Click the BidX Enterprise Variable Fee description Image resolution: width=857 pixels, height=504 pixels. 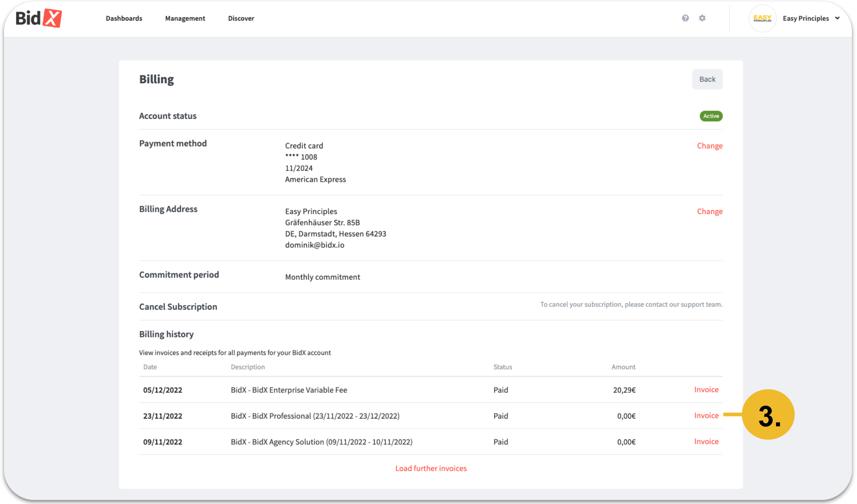pos(289,390)
